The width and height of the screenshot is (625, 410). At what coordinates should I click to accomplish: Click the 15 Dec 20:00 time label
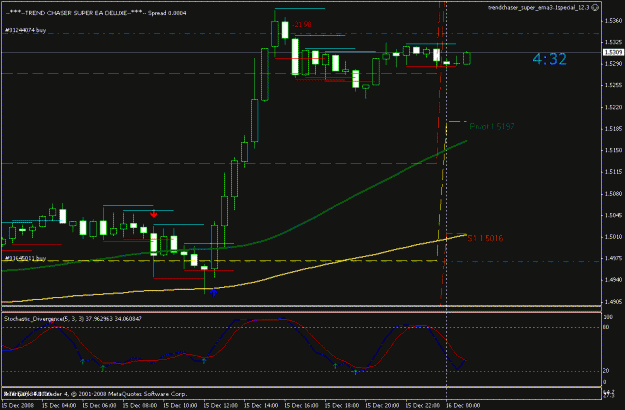tap(383, 406)
